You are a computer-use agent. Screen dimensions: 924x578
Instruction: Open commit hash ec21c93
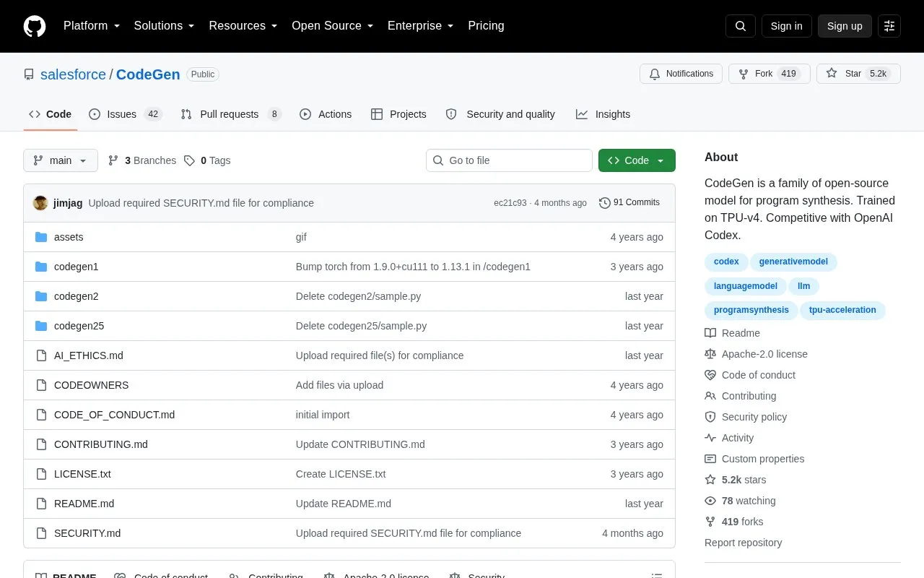[510, 203]
